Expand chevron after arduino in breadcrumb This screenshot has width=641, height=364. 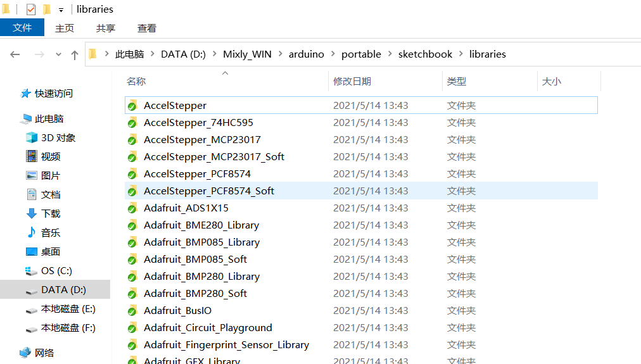pyautogui.click(x=333, y=54)
